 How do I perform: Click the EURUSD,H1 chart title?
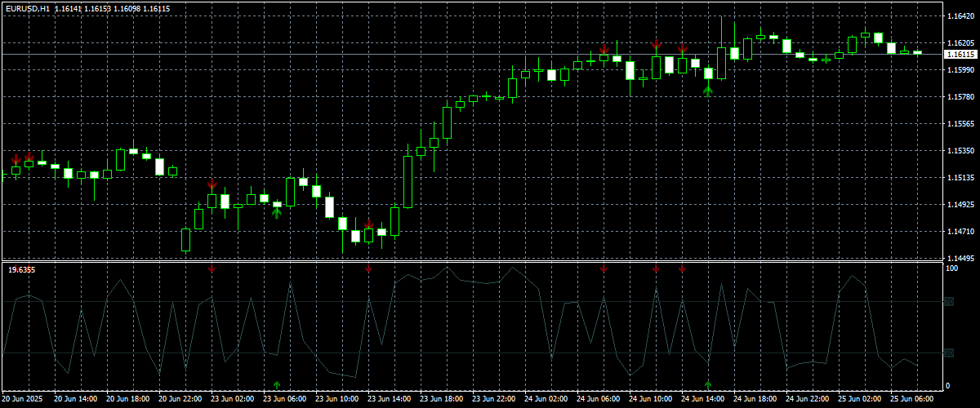tap(27, 7)
